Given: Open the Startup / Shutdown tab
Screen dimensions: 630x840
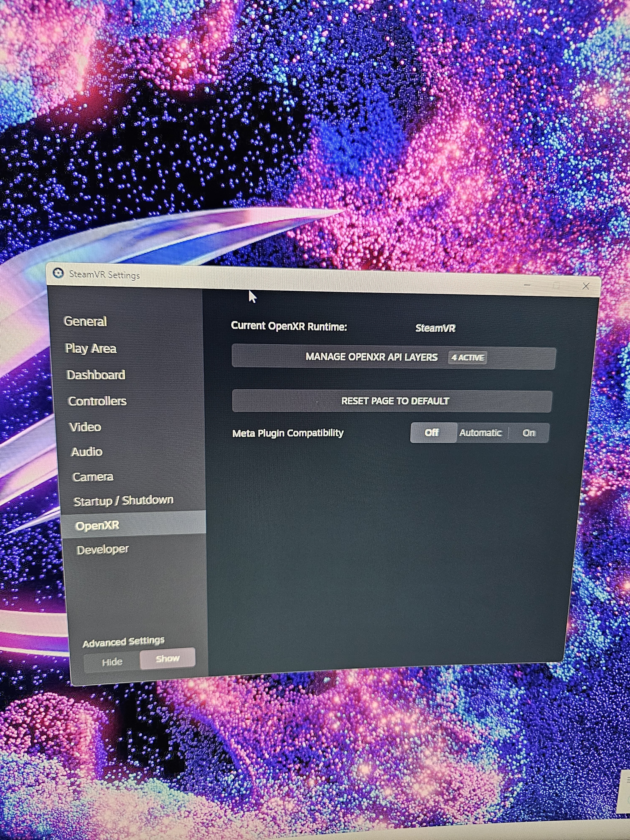Looking at the screenshot, I should coord(123,501).
